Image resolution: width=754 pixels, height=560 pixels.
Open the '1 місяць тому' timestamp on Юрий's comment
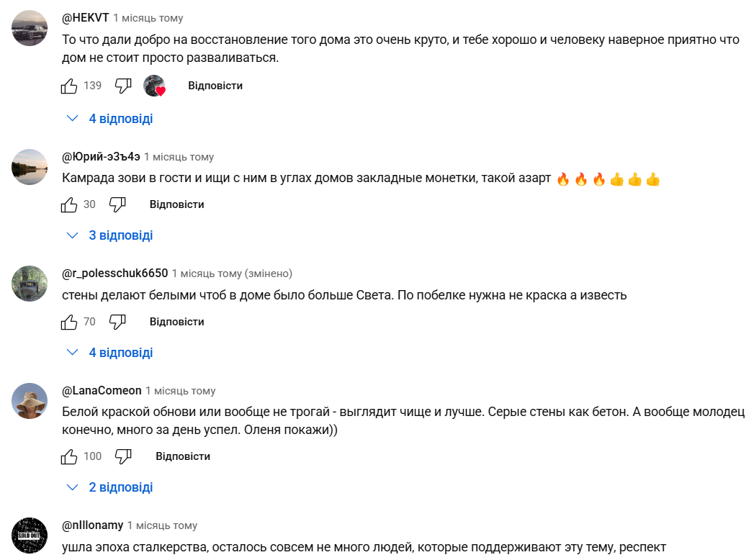179,157
